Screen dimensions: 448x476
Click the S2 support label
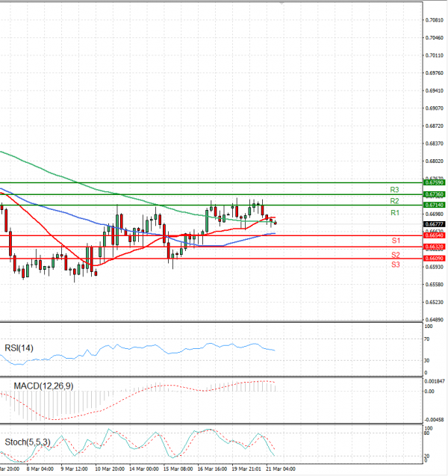(x=395, y=255)
